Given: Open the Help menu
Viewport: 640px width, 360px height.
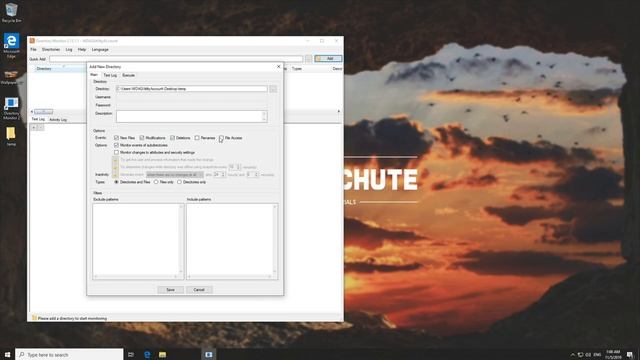Looking at the screenshot, I should tap(82, 49).
